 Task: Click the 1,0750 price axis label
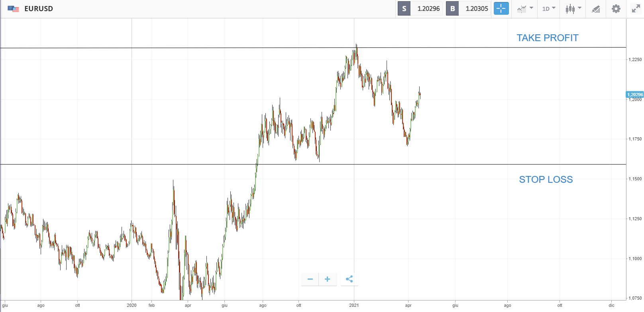635,298
